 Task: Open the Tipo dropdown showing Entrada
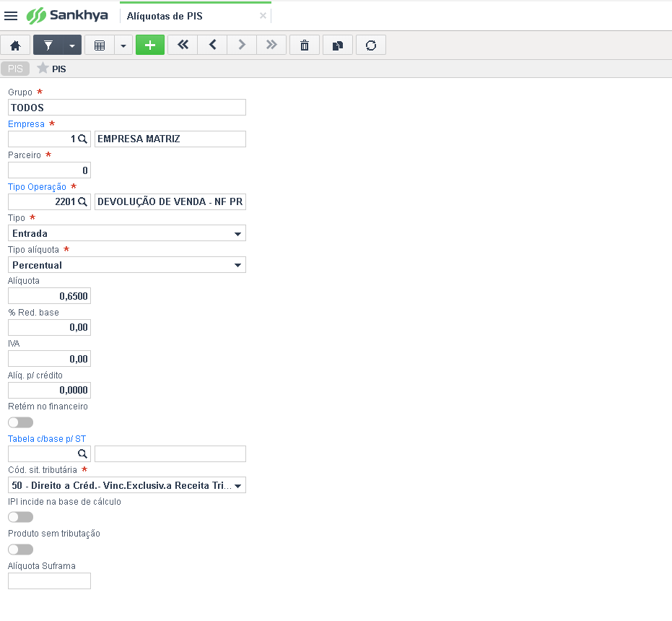pyautogui.click(x=127, y=233)
